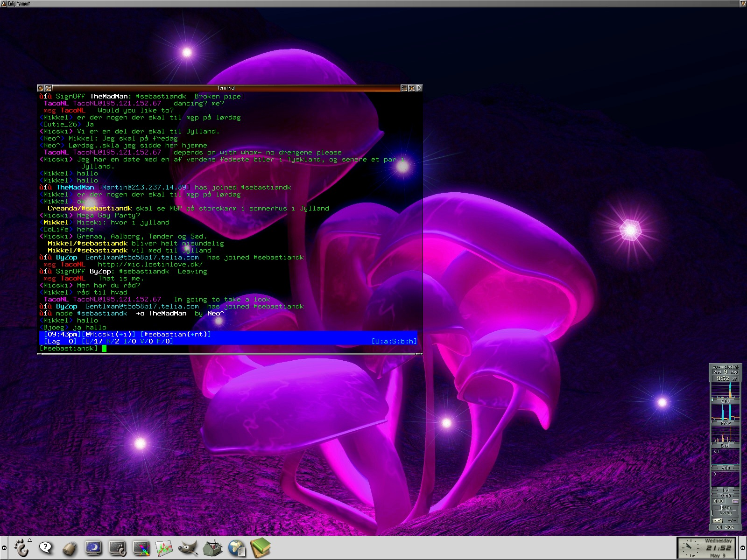
Task: Click the mail envelope in the system monitor
Action: (718, 520)
